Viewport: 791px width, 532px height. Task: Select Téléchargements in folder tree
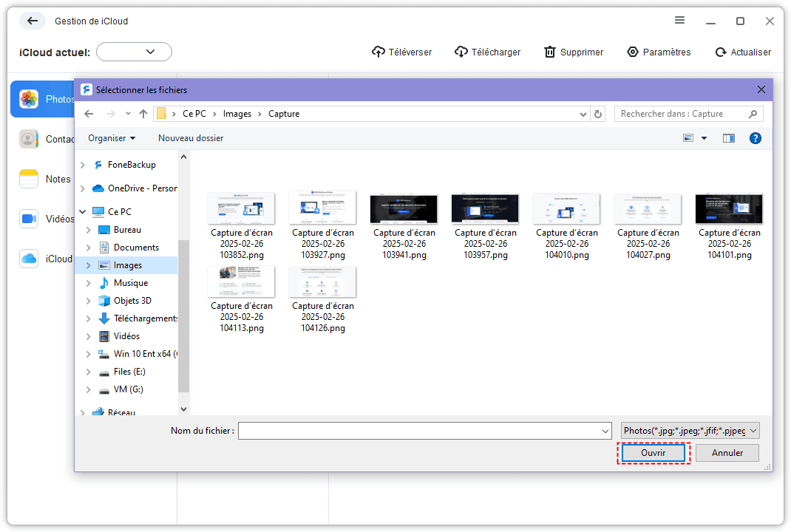(x=146, y=318)
